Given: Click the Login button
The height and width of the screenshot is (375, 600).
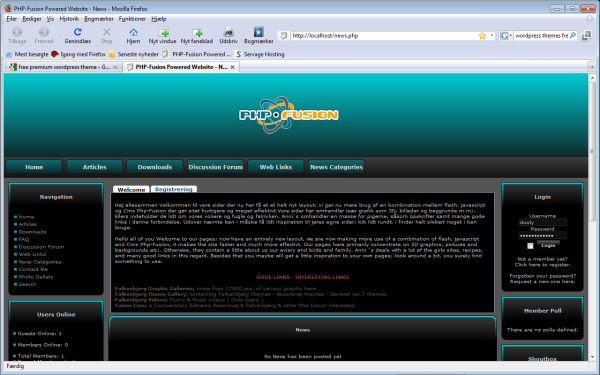Looking at the screenshot, I should 548,245.
